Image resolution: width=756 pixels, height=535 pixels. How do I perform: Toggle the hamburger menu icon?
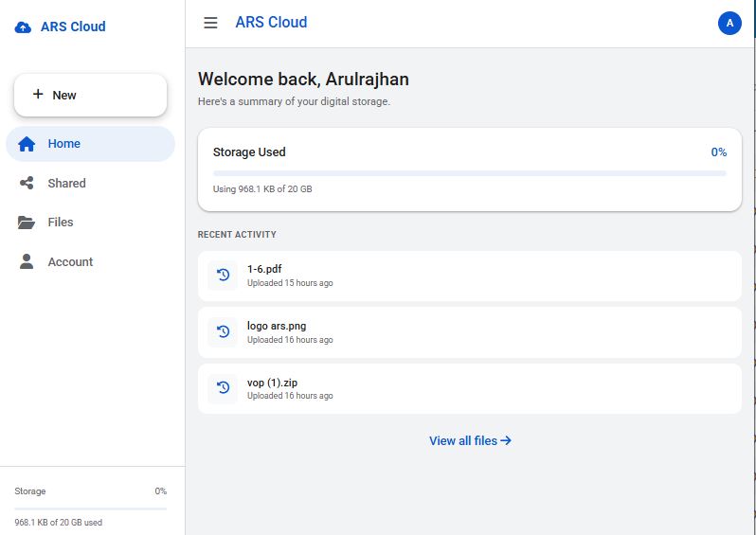pos(210,23)
